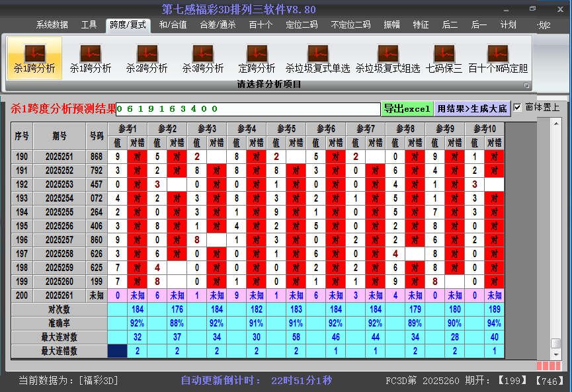The width and height of the screenshot is (572, 392).
Task: Click the serial number 195 cell
Action: point(22,226)
